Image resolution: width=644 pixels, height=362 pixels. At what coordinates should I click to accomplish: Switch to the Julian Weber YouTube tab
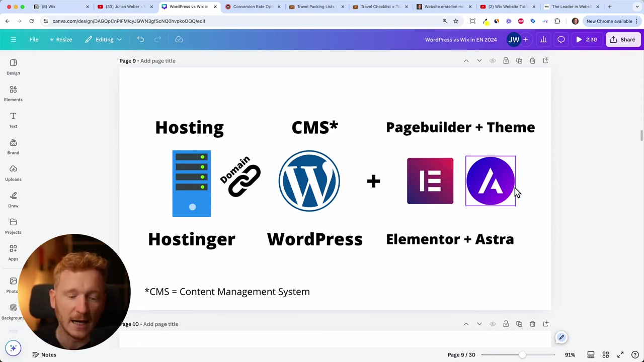[124, 7]
